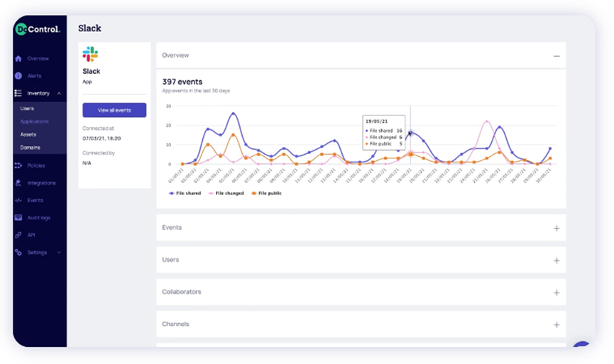
Task: Expand the Events section
Action: [x=557, y=228]
